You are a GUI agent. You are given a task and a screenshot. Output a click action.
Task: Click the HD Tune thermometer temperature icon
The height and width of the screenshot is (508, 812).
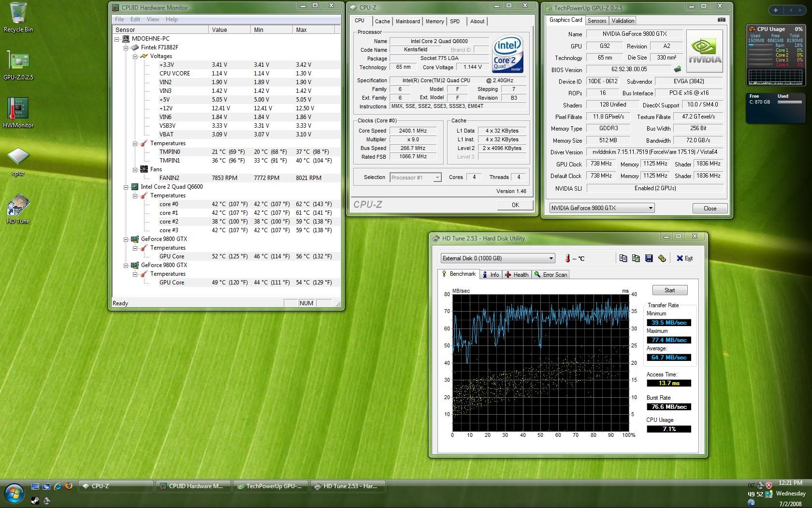click(x=568, y=258)
